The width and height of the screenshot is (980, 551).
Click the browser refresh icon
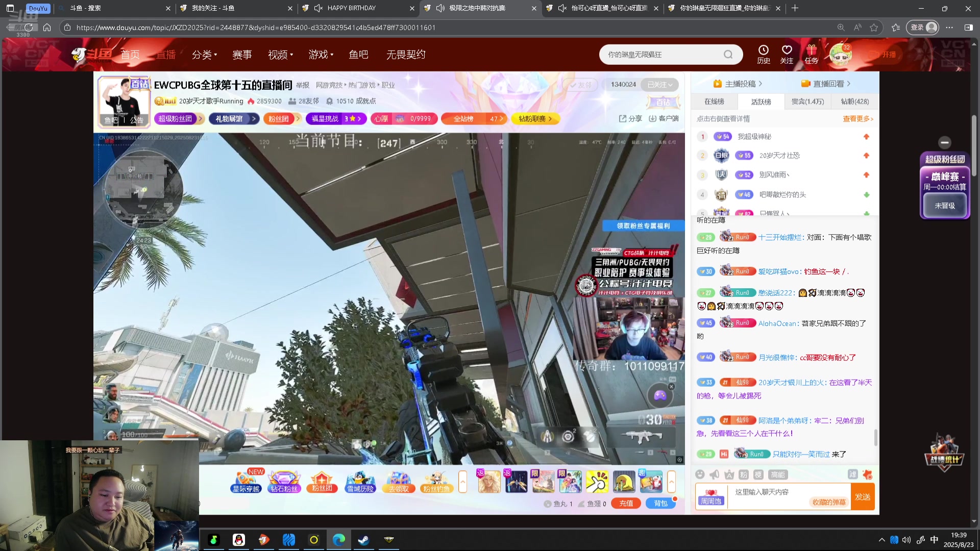point(29,28)
